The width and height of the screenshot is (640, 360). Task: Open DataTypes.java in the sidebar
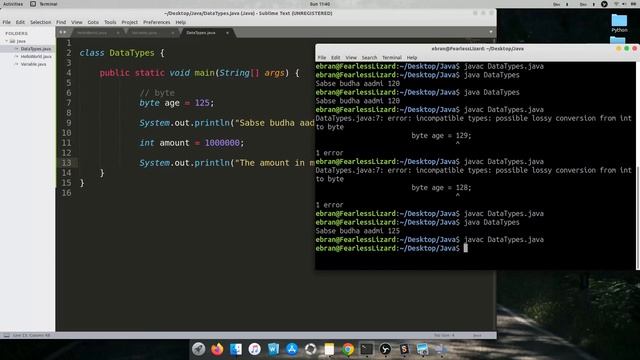36,49
